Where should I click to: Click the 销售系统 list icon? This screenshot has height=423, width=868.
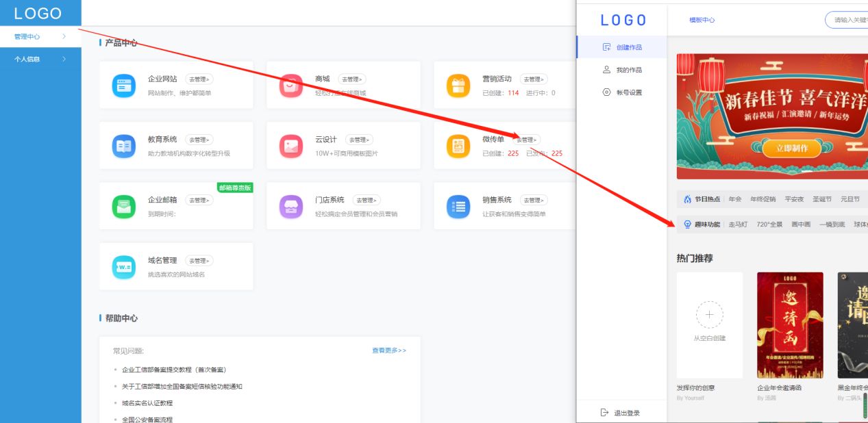point(458,206)
